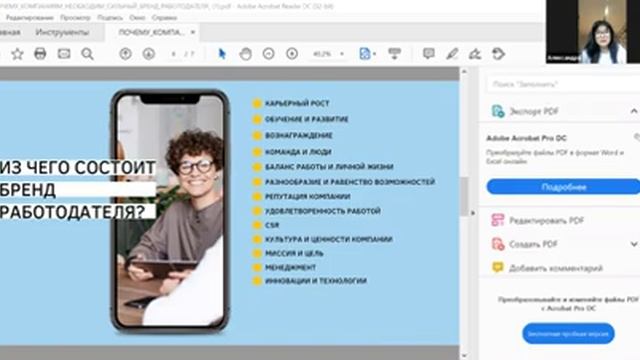Zoom in with plus circle icon
The height and width of the screenshot is (360, 640).
(x=292, y=54)
